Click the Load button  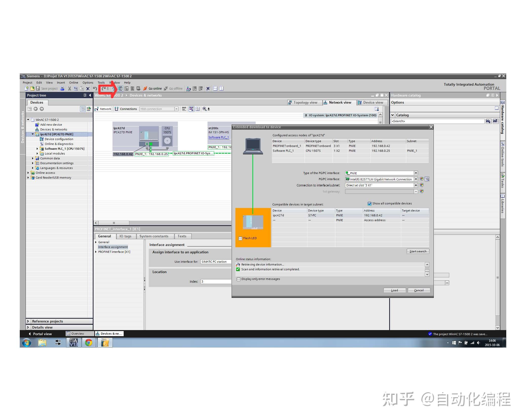point(395,290)
